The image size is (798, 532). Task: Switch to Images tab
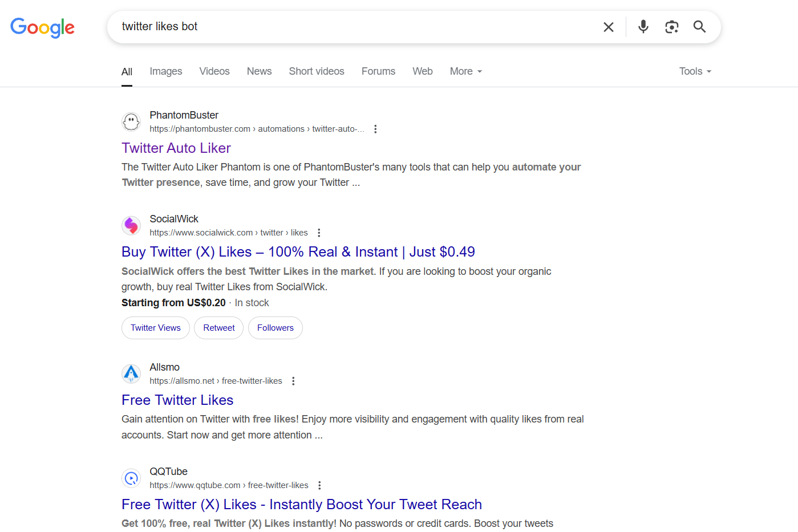(166, 71)
